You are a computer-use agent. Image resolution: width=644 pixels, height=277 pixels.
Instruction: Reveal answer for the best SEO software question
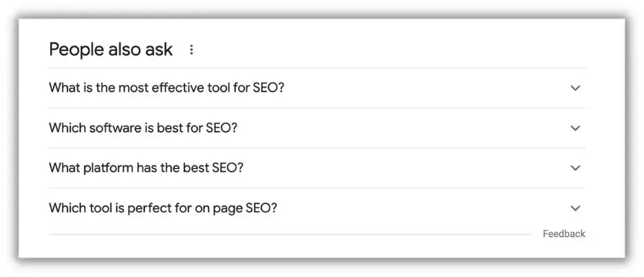[x=317, y=128]
